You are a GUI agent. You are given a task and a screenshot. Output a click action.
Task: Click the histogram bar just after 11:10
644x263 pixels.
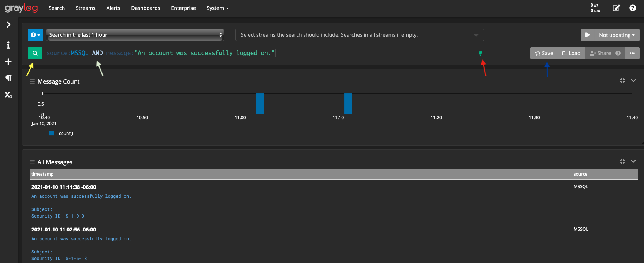(348, 104)
